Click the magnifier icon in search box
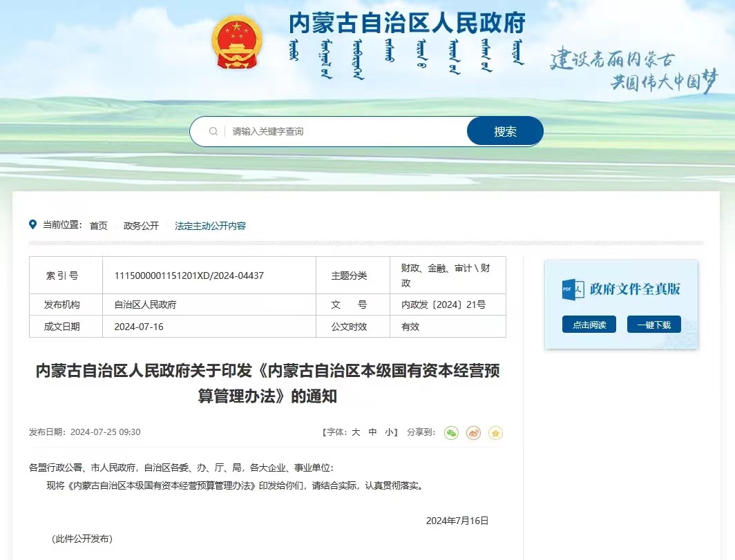Viewport: 735px width, 560px height. 213,131
